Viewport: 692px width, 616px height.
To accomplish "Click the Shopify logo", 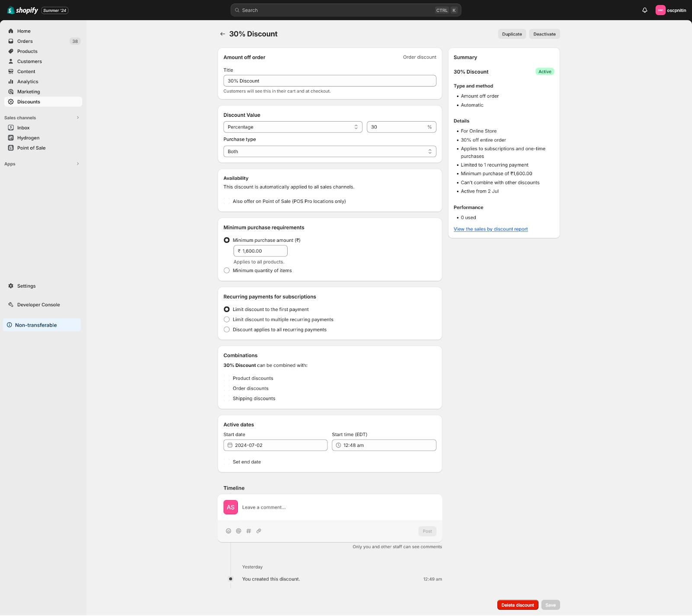I will [23, 10].
